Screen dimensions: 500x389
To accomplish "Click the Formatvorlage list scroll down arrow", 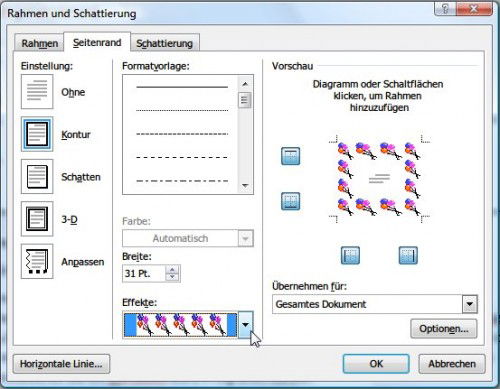I will pos(245,186).
